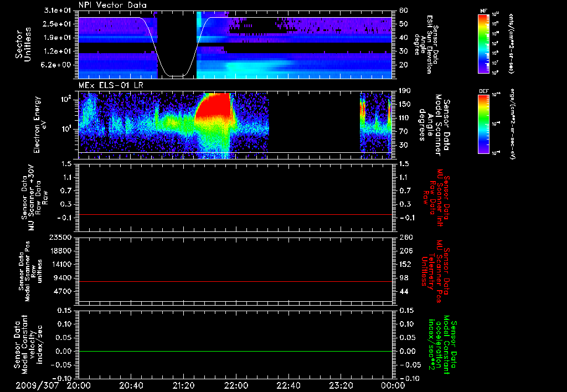Screen dimensions: 567x392
Task: Click the '190' scanner angle tick value
Action: click(x=405, y=91)
